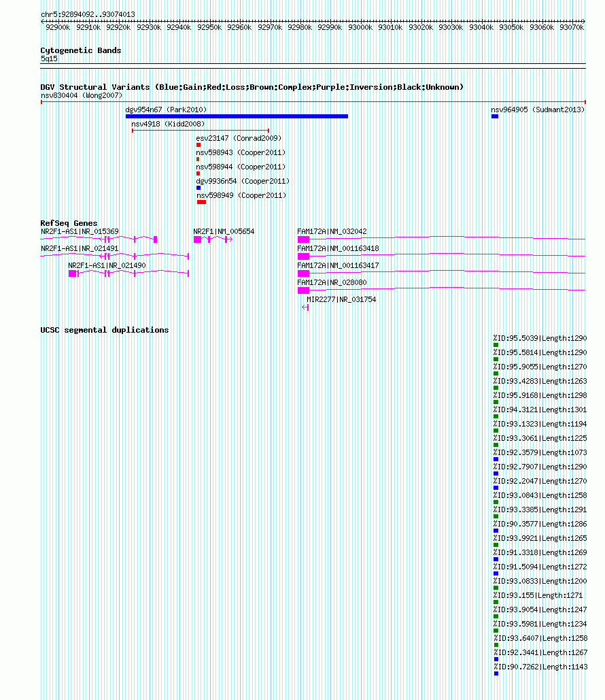Image resolution: width=605 pixels, height=700 pixels.
Task: Click the small blue box under nsv964905
Action: pyautogui.click(x=495, y=116)
